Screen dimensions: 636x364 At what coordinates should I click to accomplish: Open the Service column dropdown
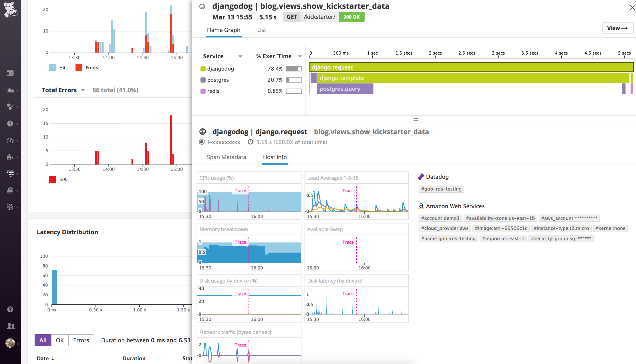[240, 56]
